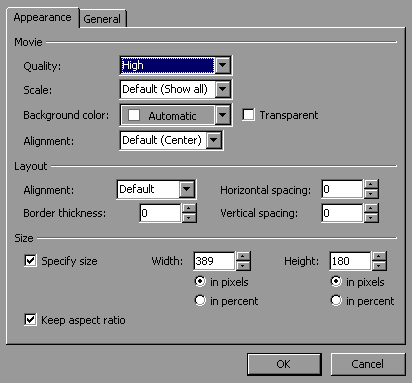The width and height of the screenshot is (412, 383).
Task: Select Height in pixels radio button
Action: (x=336, y=282)
